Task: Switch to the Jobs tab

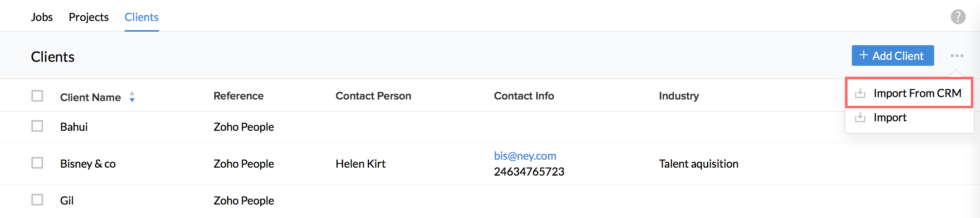Action: click(42, 17)
